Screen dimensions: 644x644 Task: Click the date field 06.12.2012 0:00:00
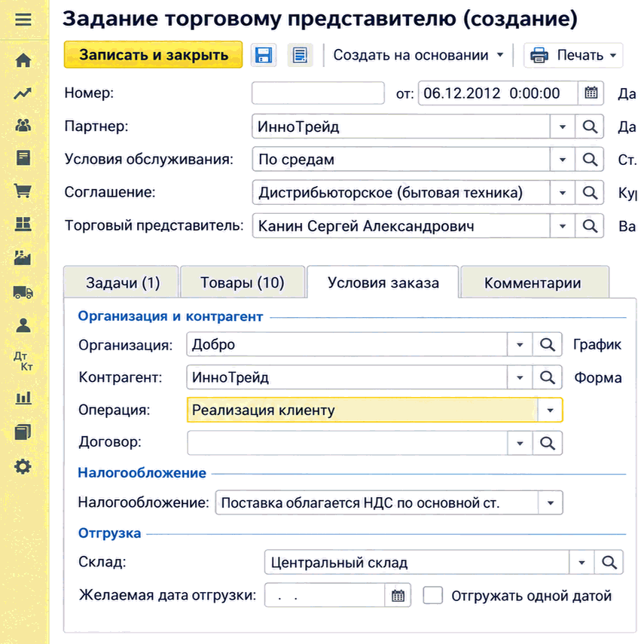(x=498, y=93)
